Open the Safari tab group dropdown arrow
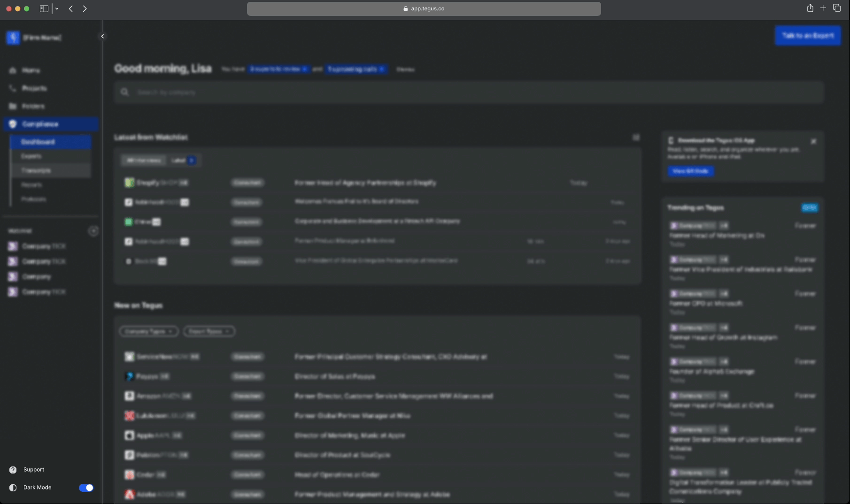 [57, 8]
